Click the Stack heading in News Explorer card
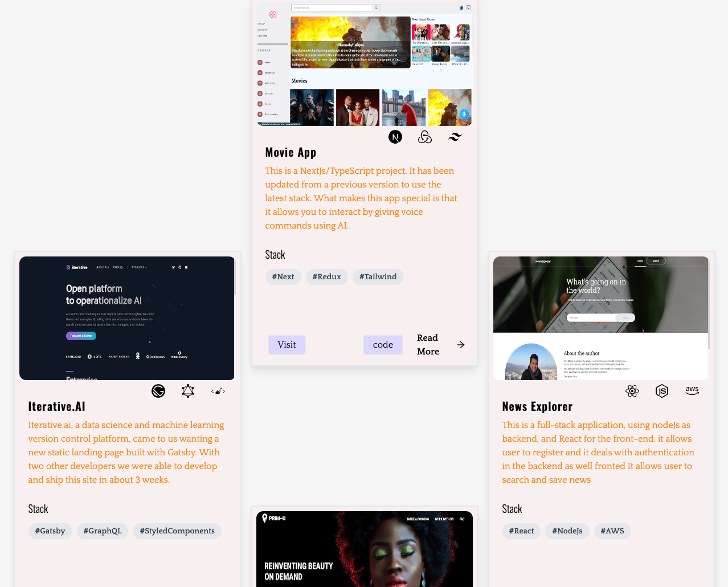Viewport: 728px width, 587px height. pos(512,509)
